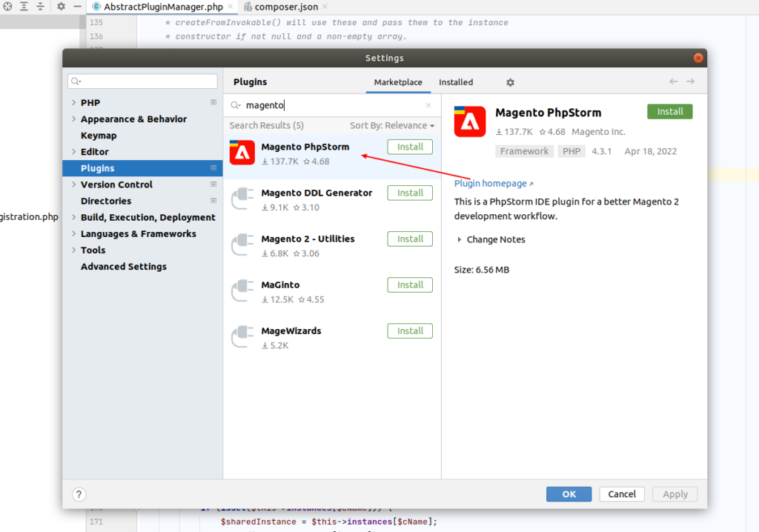Click the settings search magnifier icon

(76, 81)
